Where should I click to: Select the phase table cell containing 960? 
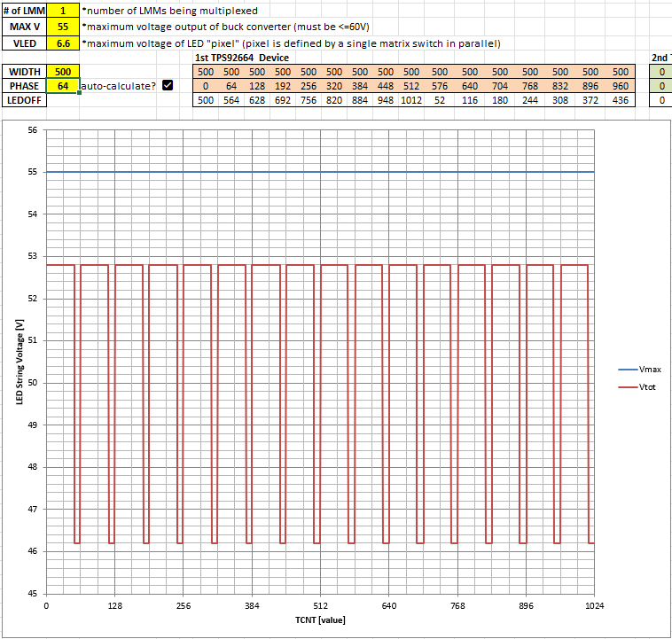click(621, 86)
